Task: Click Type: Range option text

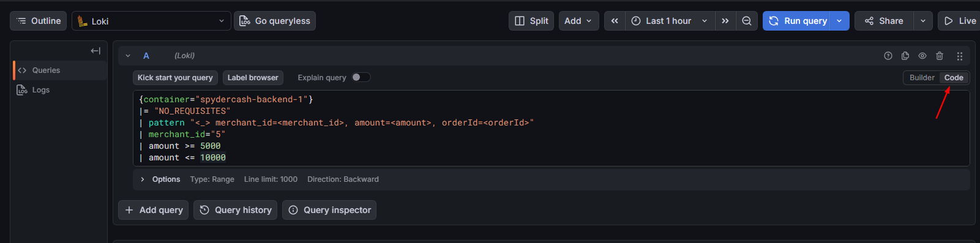Action: click(212, 179)
